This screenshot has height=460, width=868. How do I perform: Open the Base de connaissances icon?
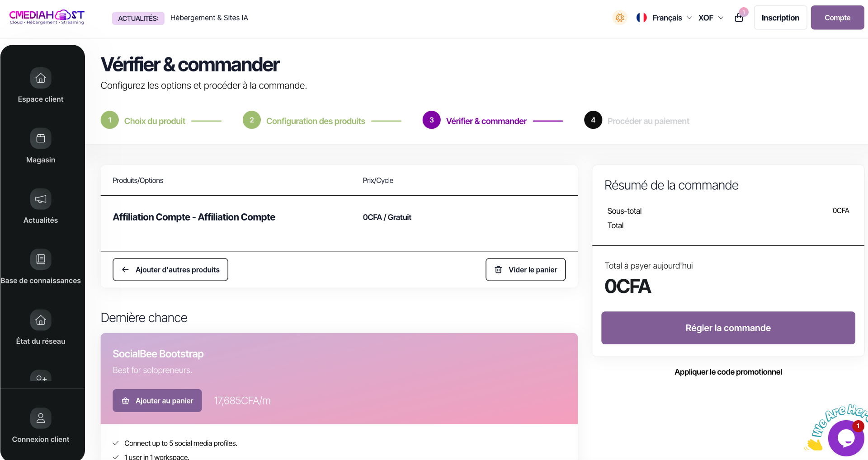point(41,259)
